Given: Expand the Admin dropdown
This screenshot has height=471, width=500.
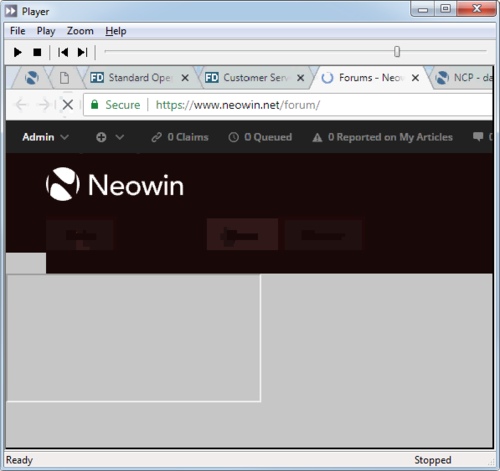Looking at the screenshot, I should coord(45,137).
